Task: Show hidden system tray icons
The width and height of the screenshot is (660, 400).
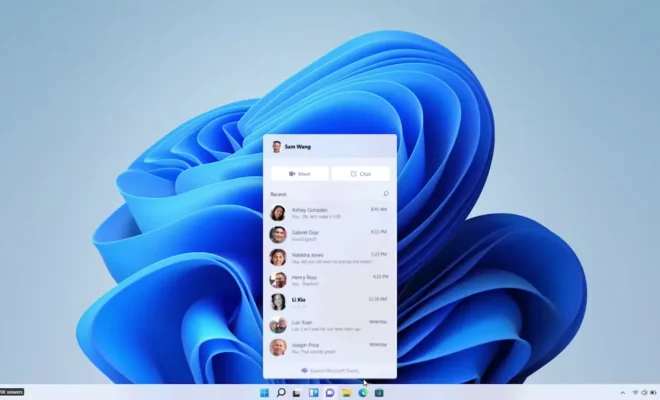Action: (623, 393)
